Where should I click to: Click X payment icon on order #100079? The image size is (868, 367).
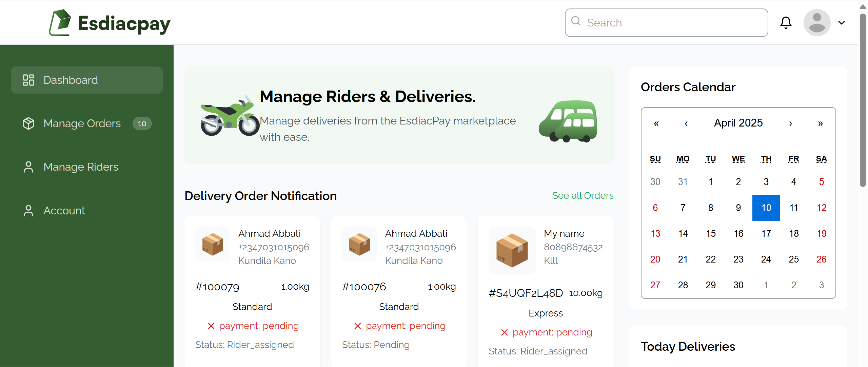[x=211, y=326]
